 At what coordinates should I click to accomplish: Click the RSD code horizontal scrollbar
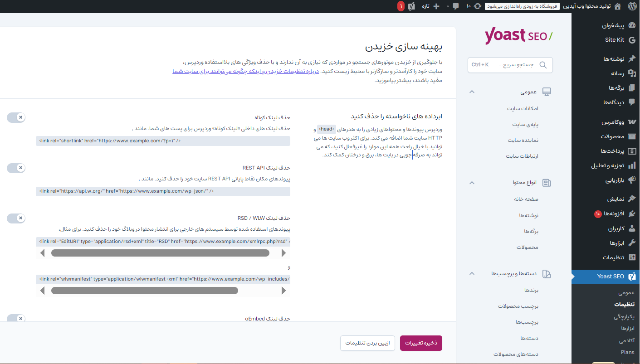tap(160, 253)
